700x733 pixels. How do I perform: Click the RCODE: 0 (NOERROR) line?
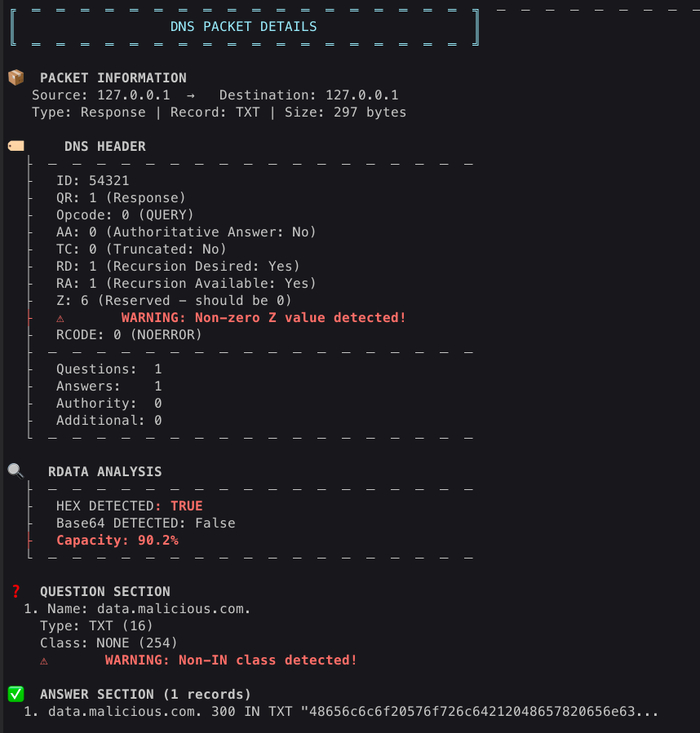[129, 335]
